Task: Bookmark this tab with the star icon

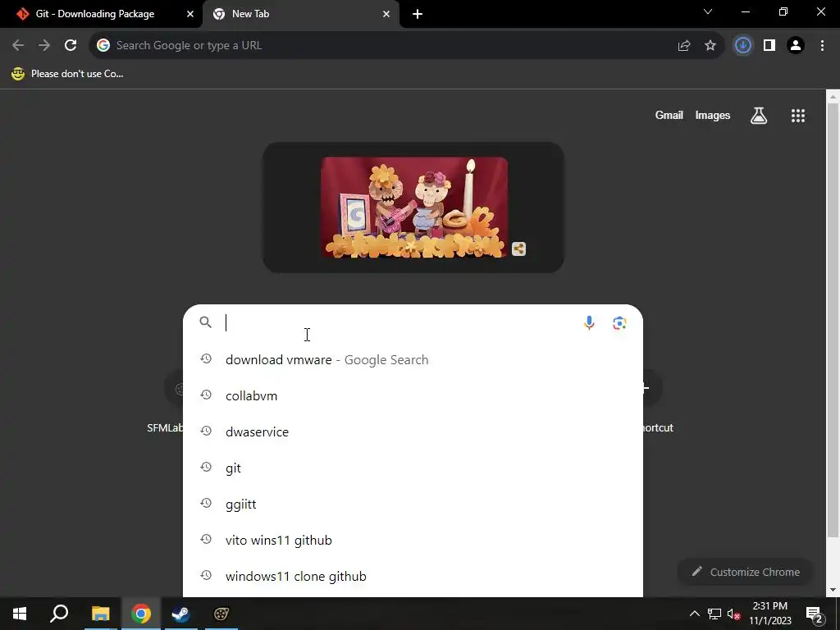Action: (710, 46)
